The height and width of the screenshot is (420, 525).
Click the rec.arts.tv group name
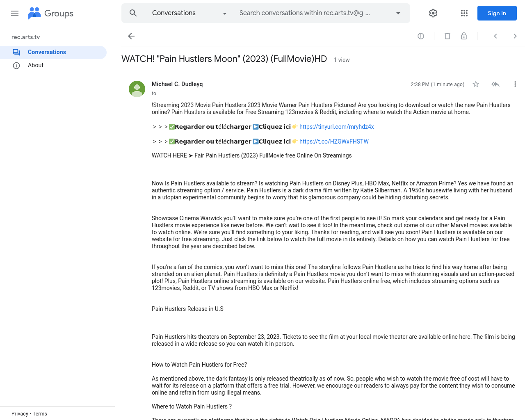[26, 37]
